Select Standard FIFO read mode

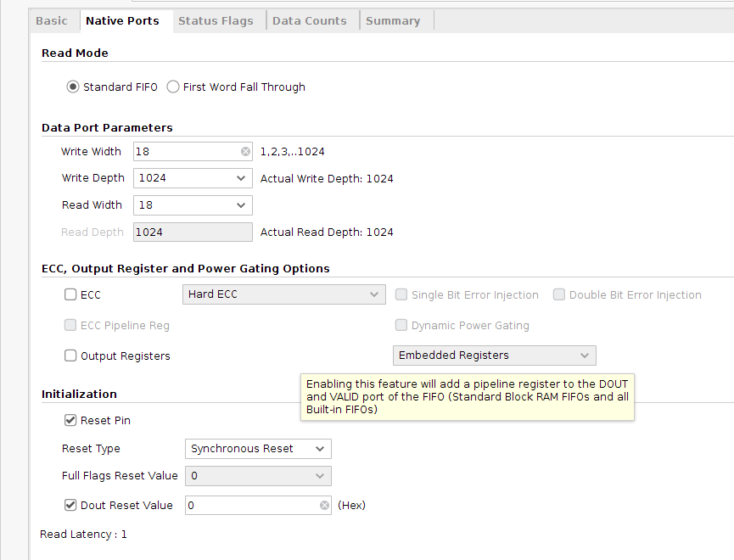(73, 87)
